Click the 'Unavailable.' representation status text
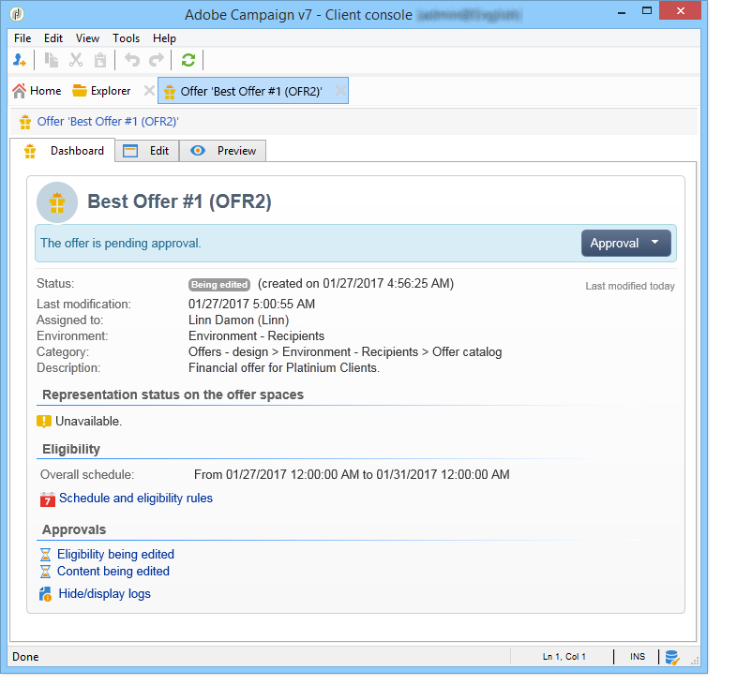The image size is (737, 700). pos(89,422)
